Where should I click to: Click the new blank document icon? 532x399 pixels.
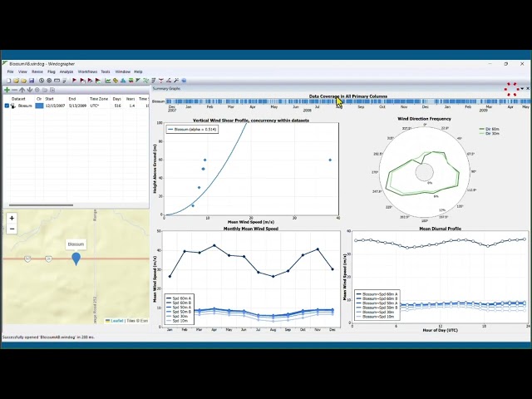(x=9, y=81)
